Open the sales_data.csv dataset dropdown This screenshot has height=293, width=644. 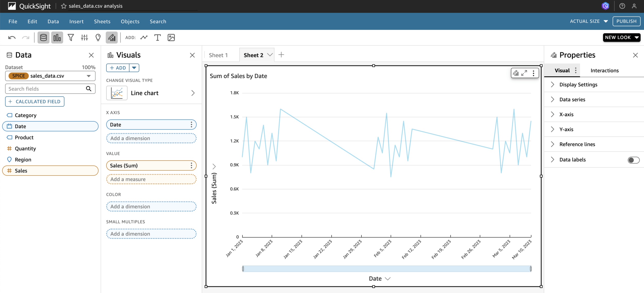tap(89, 76)
